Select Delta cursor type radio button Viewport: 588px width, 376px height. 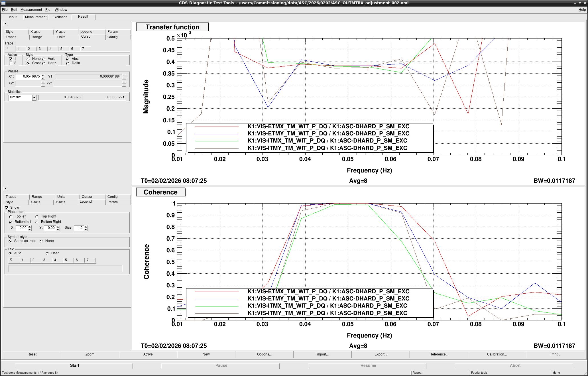(x=68, y=63)
